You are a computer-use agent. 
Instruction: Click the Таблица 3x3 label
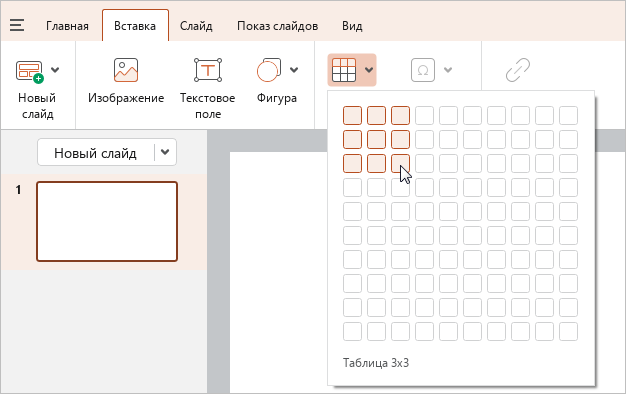click(x=376, y=363)
